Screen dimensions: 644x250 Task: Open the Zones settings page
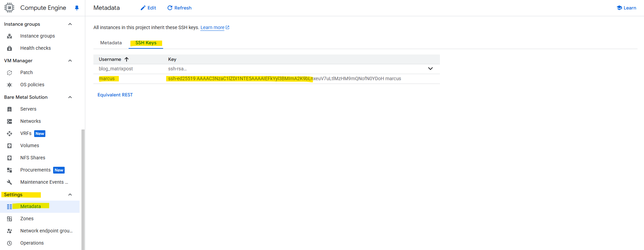(27, 219)
